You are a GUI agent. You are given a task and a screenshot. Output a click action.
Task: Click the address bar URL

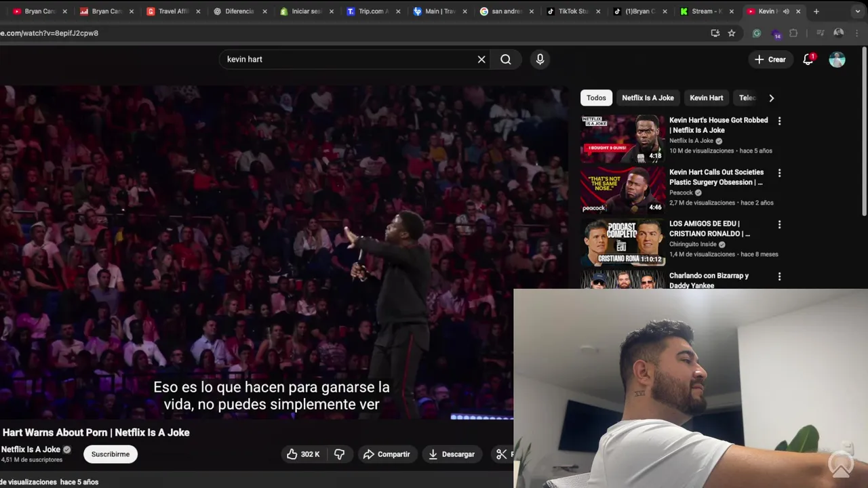[49, 33]
